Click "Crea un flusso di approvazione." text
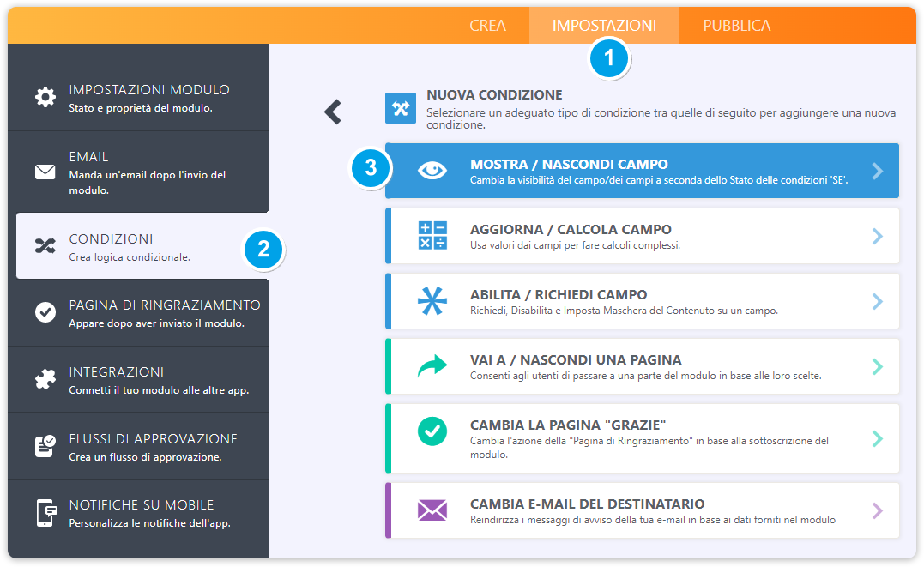Screen dimensions: 924x567 [146, 457]
